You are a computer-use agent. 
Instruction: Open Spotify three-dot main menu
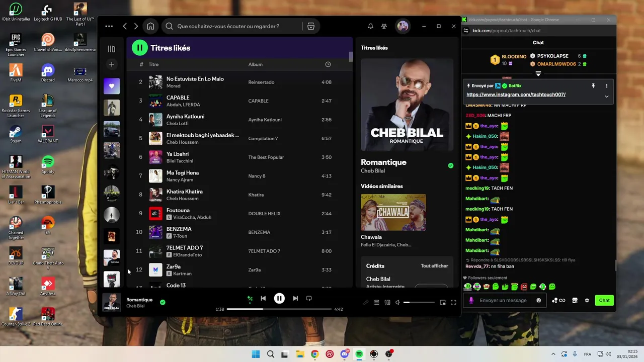tap(109, 26)
